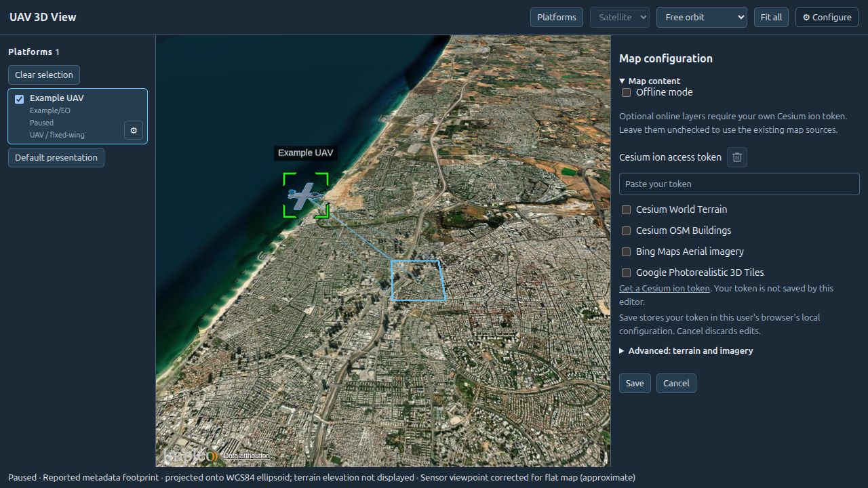Cancel map configuration edits
This screenshot has width=868, height=488.
676,384
